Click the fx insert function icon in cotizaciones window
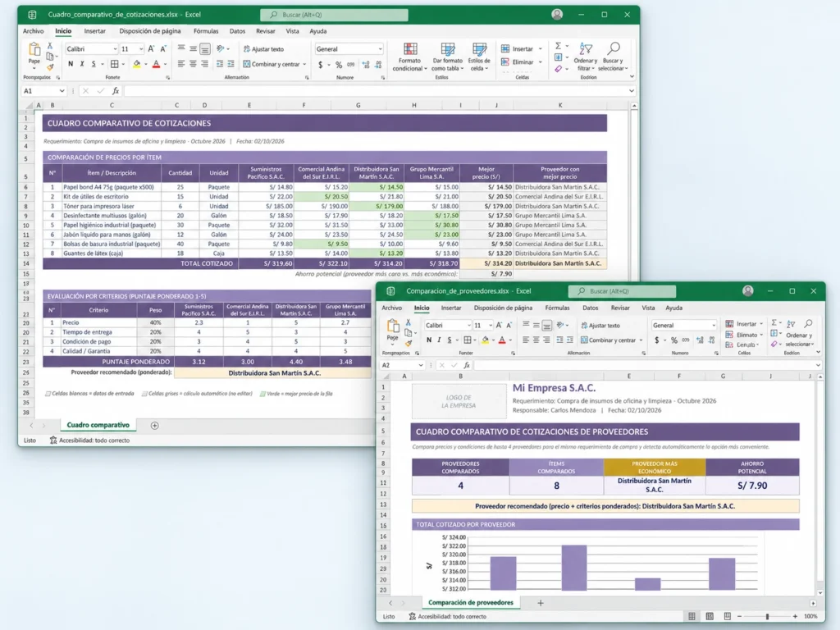Viewport: 840px width, 630px height. click(115, 91)
